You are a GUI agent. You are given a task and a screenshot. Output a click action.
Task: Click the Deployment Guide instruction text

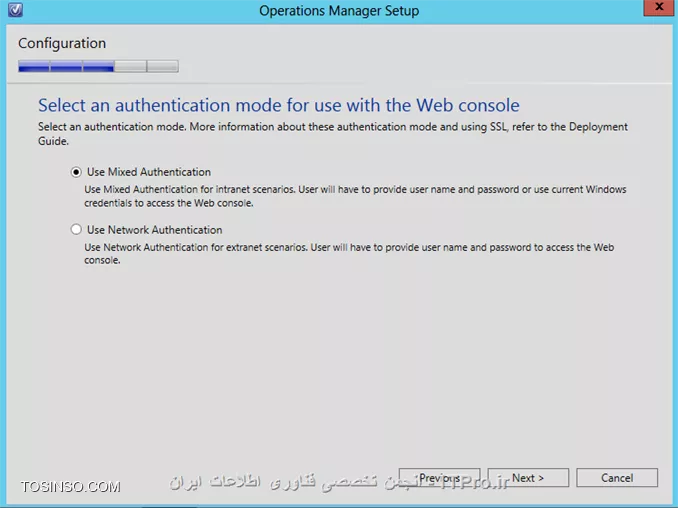333,134
